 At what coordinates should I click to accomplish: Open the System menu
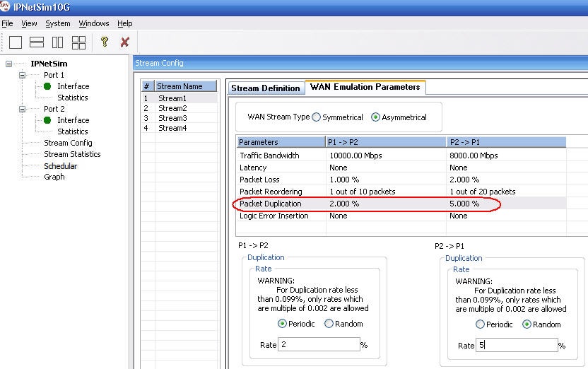58,23
